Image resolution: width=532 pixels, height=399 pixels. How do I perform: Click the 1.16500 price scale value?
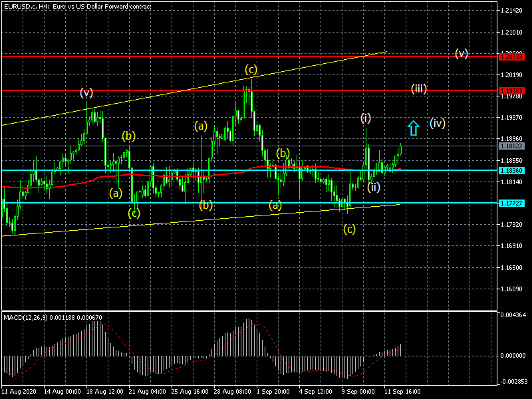click(x=511, y=268)
